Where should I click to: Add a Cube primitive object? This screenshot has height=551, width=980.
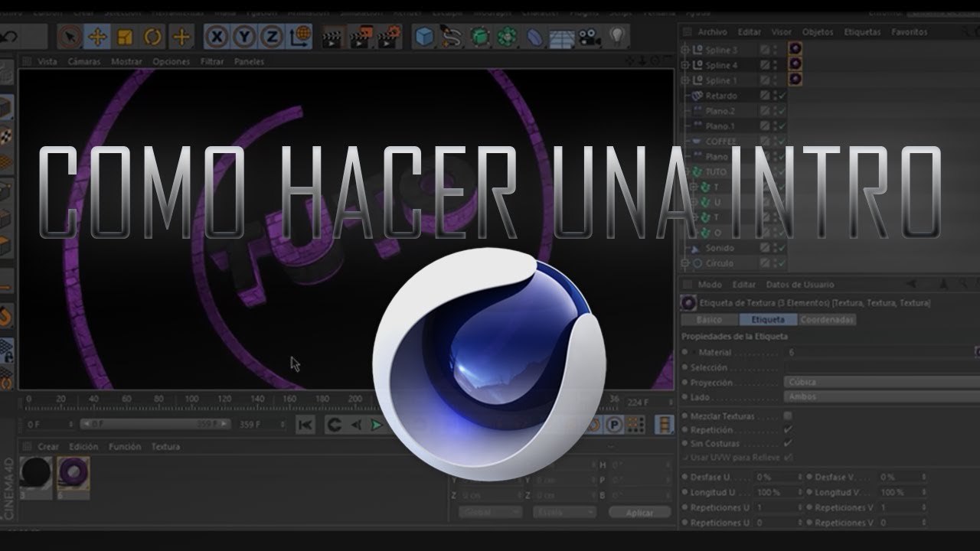424,36
